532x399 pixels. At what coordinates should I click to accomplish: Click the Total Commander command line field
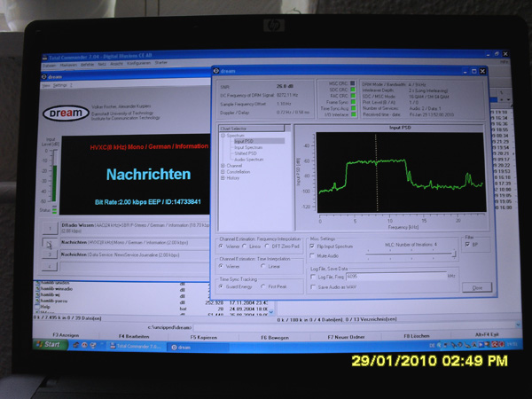coord(354,327)
